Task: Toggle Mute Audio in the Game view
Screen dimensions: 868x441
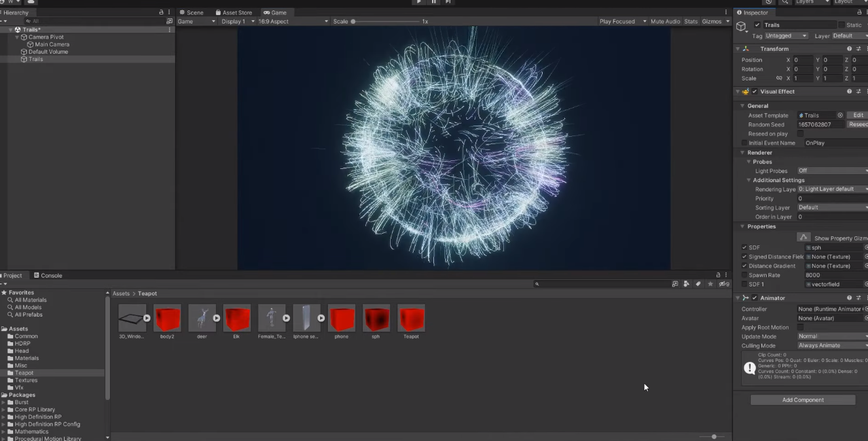Action: (664, 21)
